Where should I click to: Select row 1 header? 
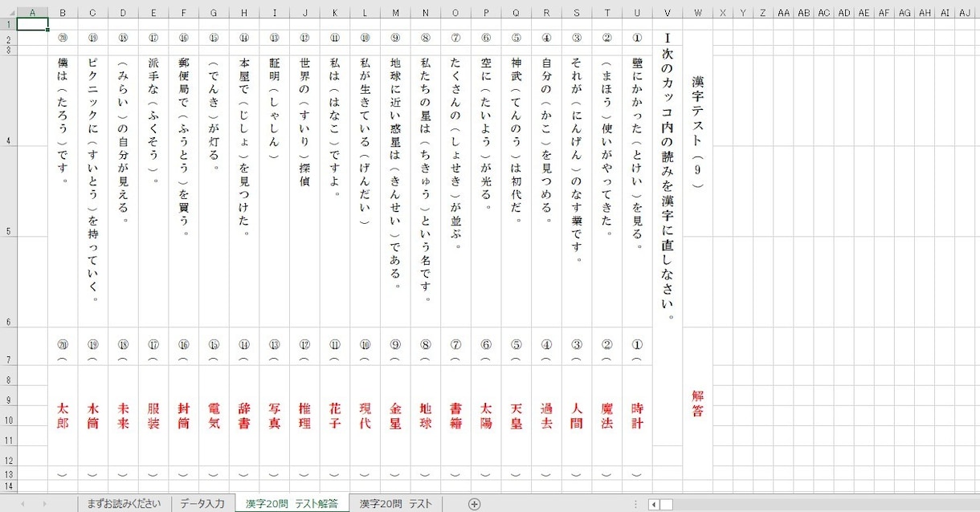tap(8, 24)
